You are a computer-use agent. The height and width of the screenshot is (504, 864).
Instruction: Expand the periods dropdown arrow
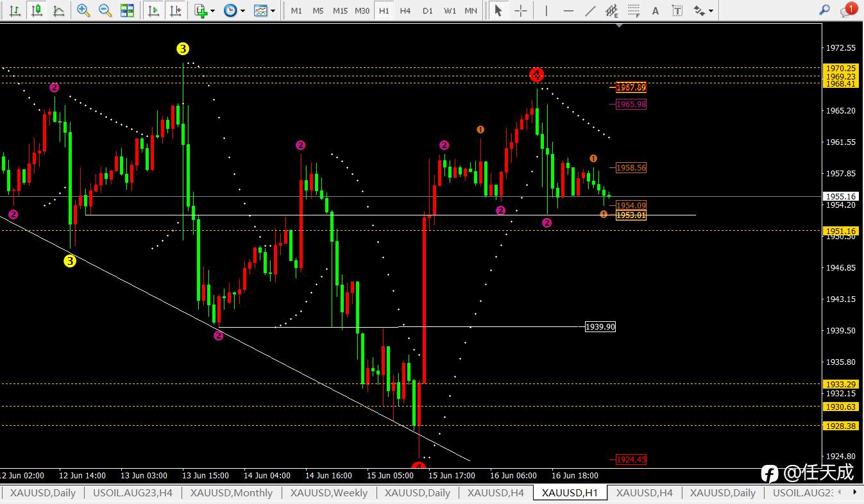click(x=242, y=11)
